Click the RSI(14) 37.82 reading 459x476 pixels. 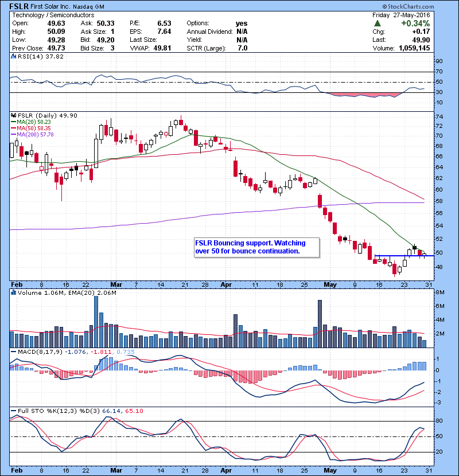[40, 56]
